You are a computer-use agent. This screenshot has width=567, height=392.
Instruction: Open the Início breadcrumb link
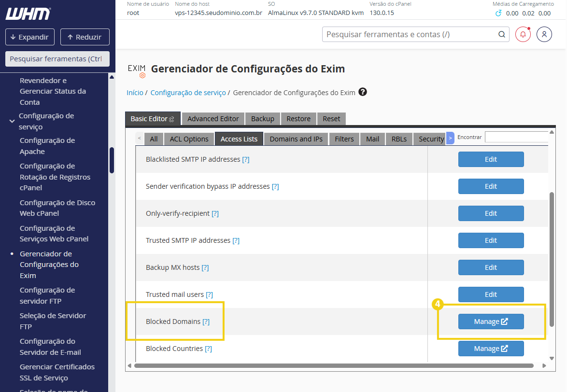click(135, 92)
